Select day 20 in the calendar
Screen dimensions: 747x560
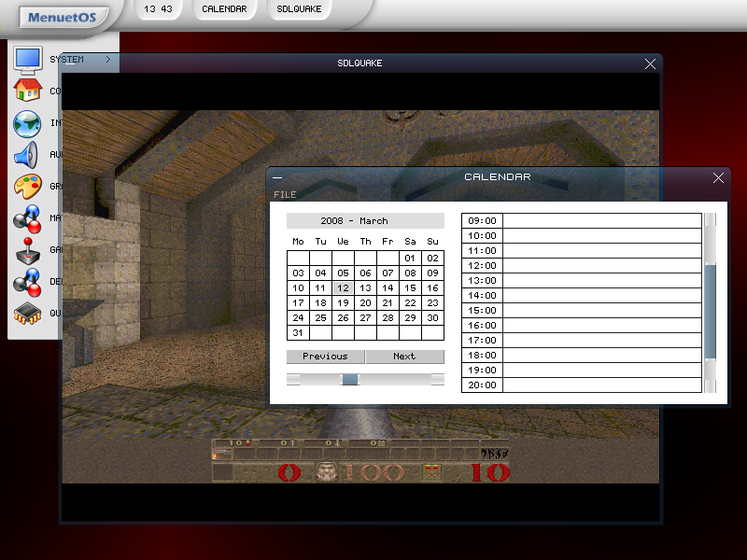point(365,302)
